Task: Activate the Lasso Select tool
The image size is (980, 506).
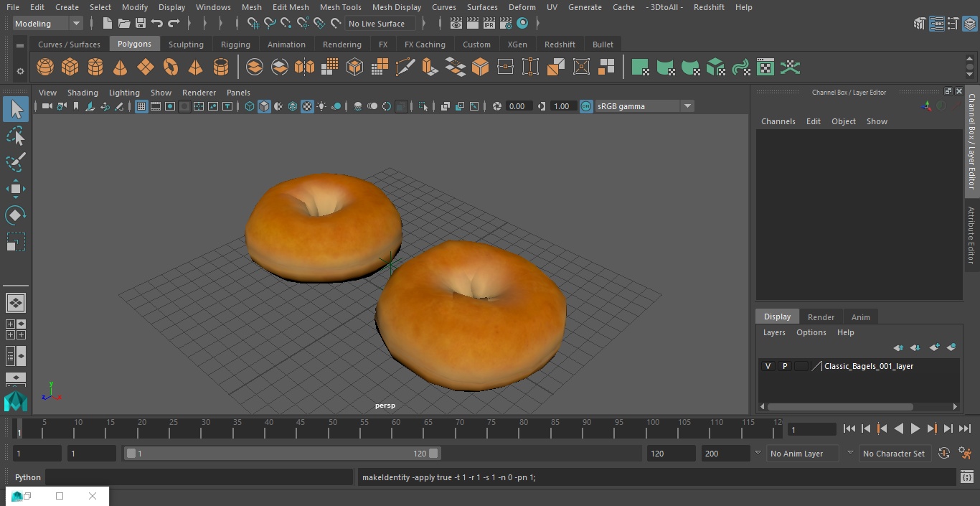Action: pyautogui.click(x=16, y=136)
